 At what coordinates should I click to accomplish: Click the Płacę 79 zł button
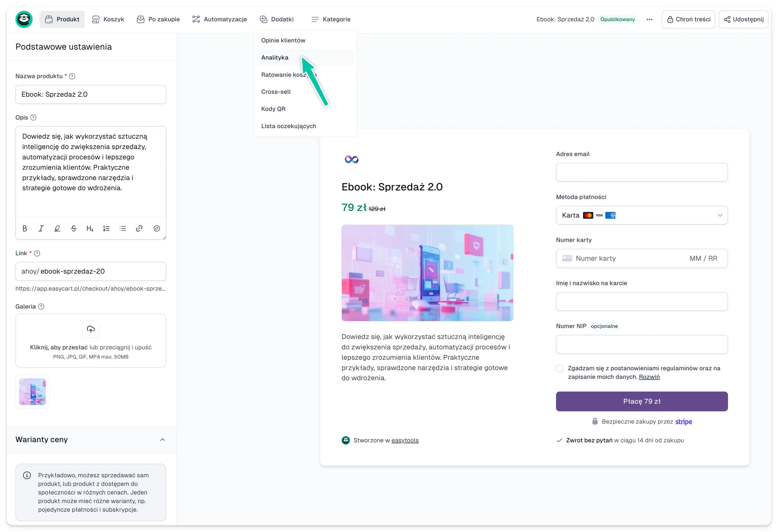point(642,401)
